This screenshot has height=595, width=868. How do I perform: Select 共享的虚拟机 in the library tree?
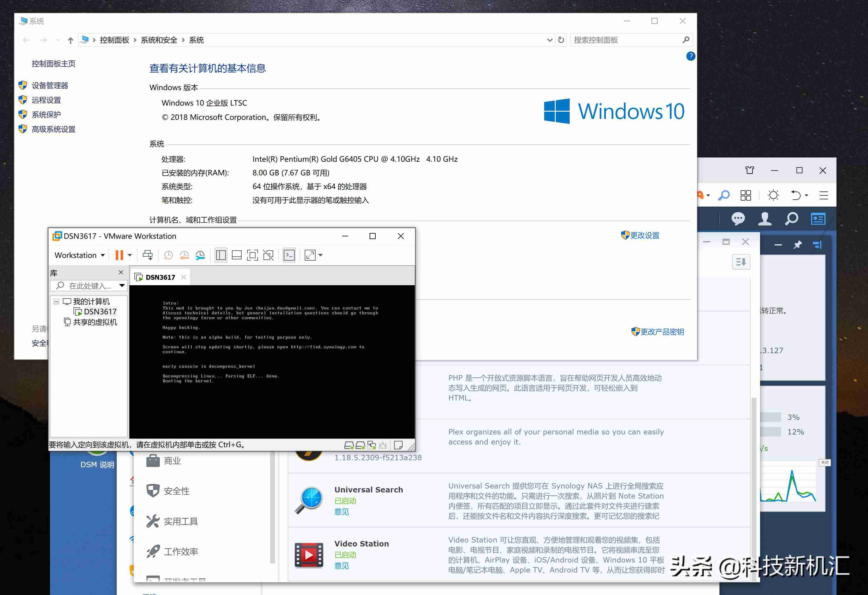91,322
